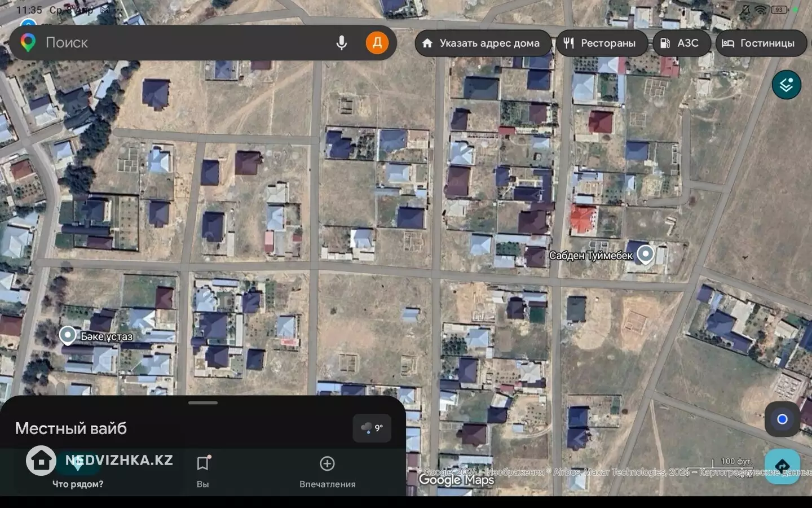Show АЗС gas stations nearby
812x508 pixels.
click(x=681, y=43)
